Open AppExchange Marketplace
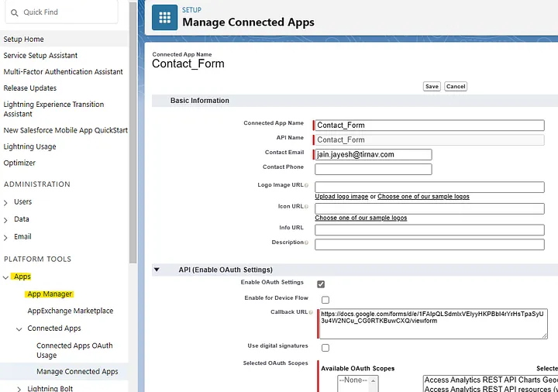 click(x=70, y=311)
